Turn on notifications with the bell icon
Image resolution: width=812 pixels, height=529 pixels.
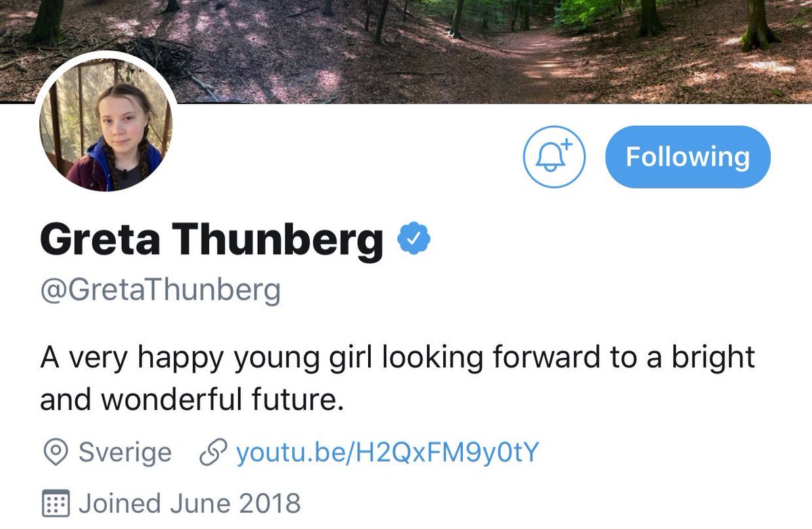[554, 156]
